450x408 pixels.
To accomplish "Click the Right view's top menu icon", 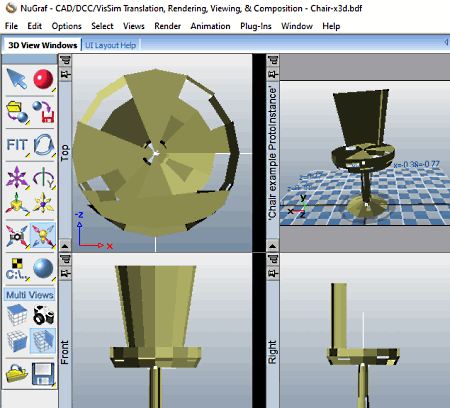I will coord(273,260).
